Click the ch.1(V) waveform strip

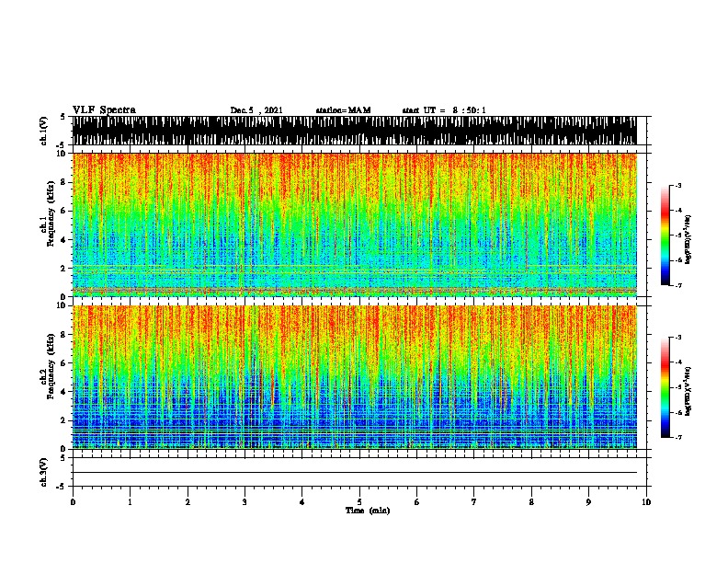point(355,131)
